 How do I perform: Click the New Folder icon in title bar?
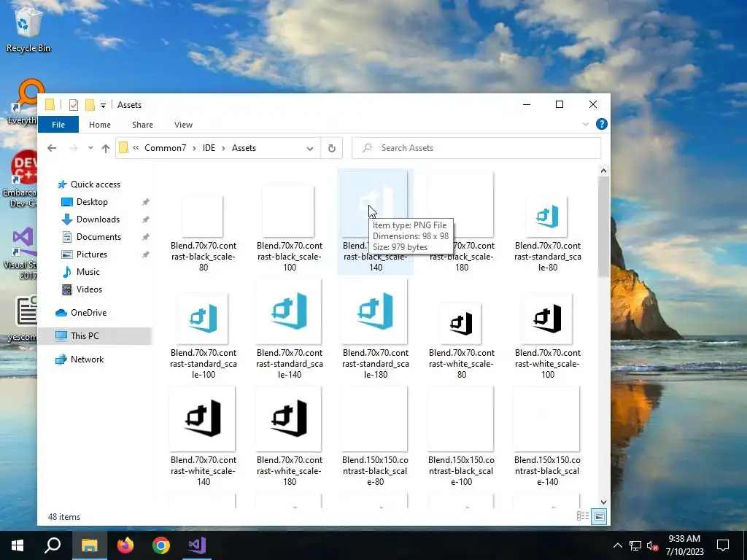point(90,105)
